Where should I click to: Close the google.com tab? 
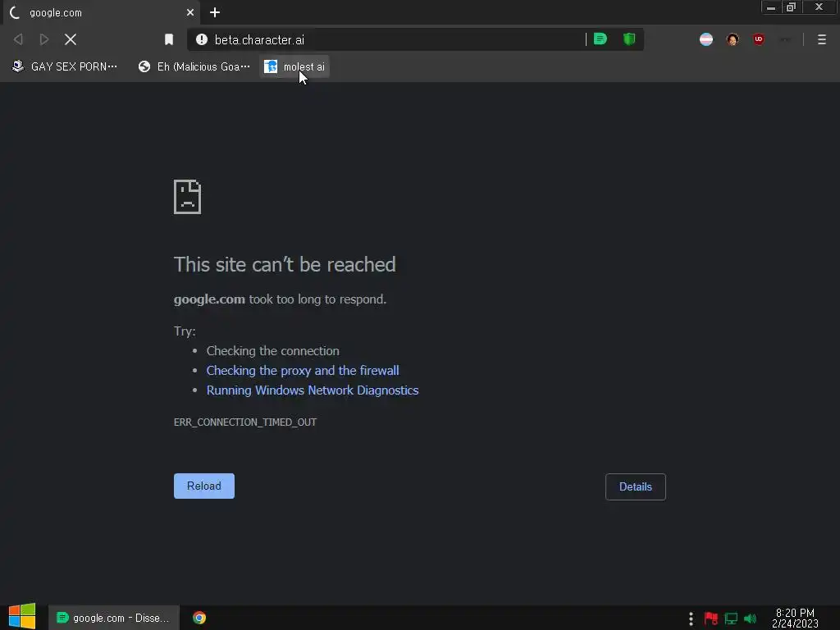[x=190, y=12]
